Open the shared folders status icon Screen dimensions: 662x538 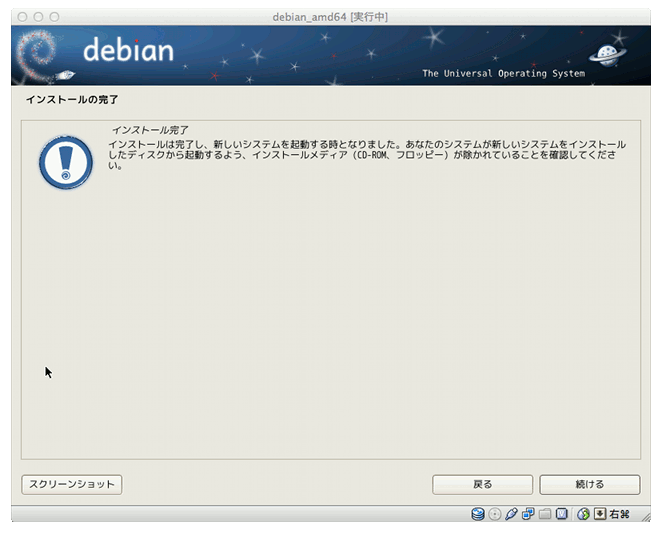coord(545,514)
